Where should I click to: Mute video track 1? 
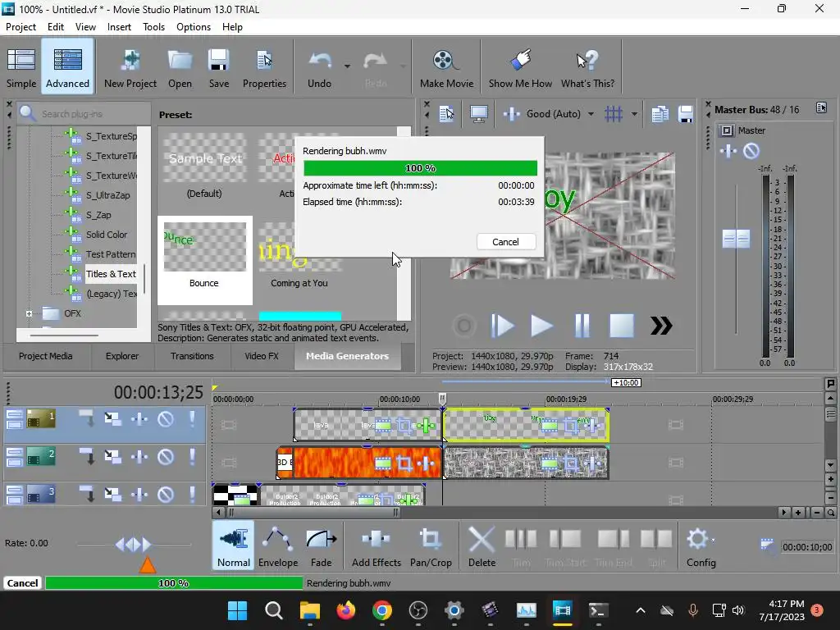(166, 419)
